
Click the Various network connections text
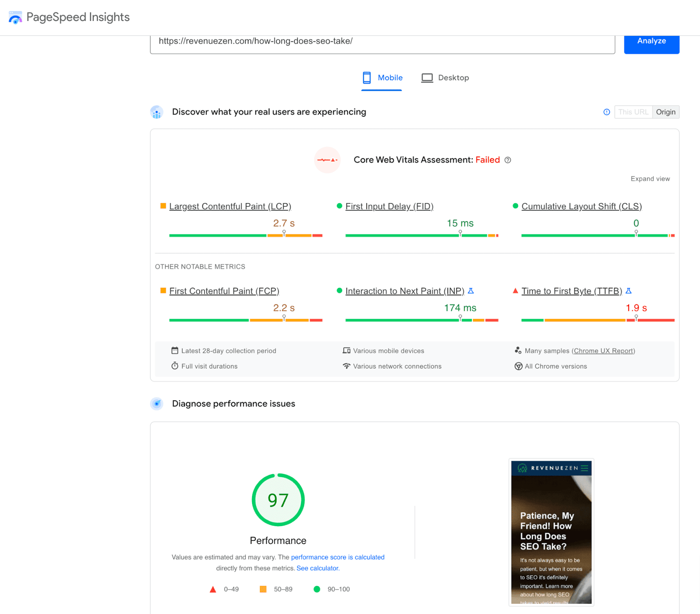point(397,366)
